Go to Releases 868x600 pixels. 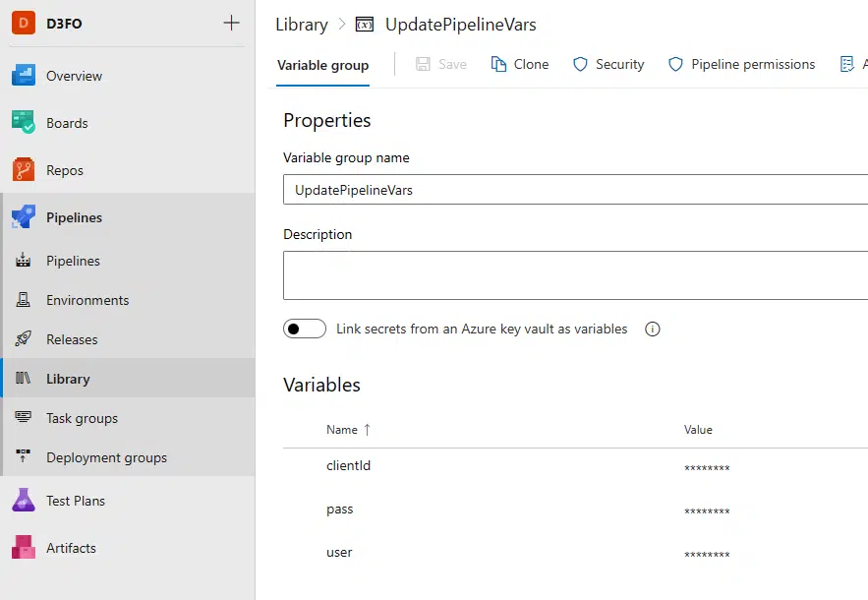72,339
